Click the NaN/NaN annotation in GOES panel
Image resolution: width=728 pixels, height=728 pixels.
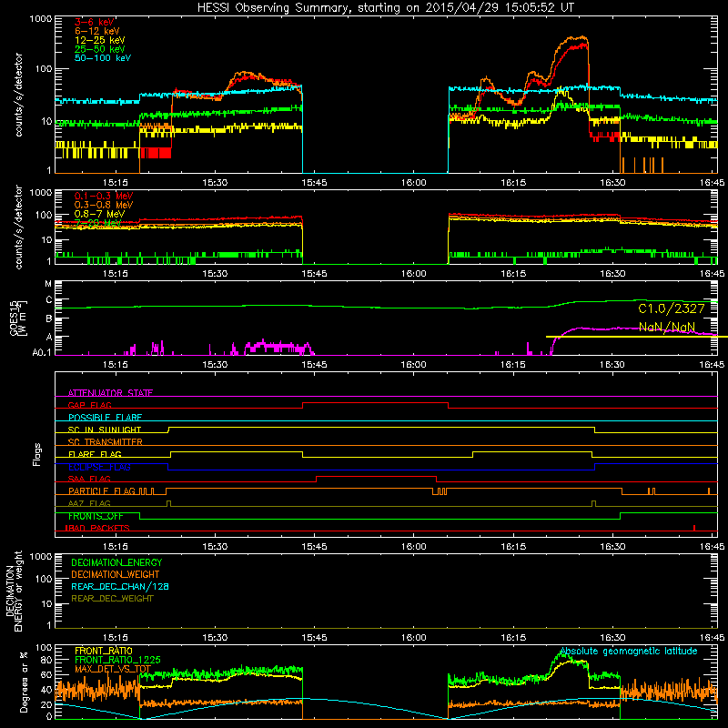pyautogui.click(x=667, y=327)
